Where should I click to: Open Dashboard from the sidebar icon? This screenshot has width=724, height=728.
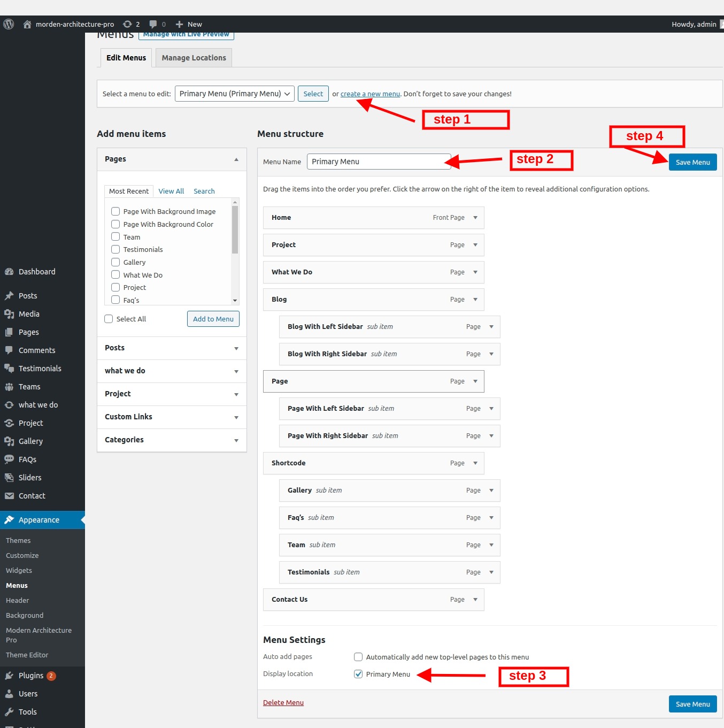[x=9, y=272]
